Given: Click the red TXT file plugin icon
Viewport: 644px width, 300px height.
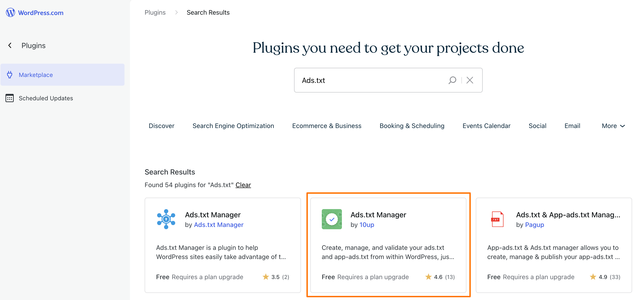Looking at the screenshot, I should pyautogui.click(x=497, y=219).
